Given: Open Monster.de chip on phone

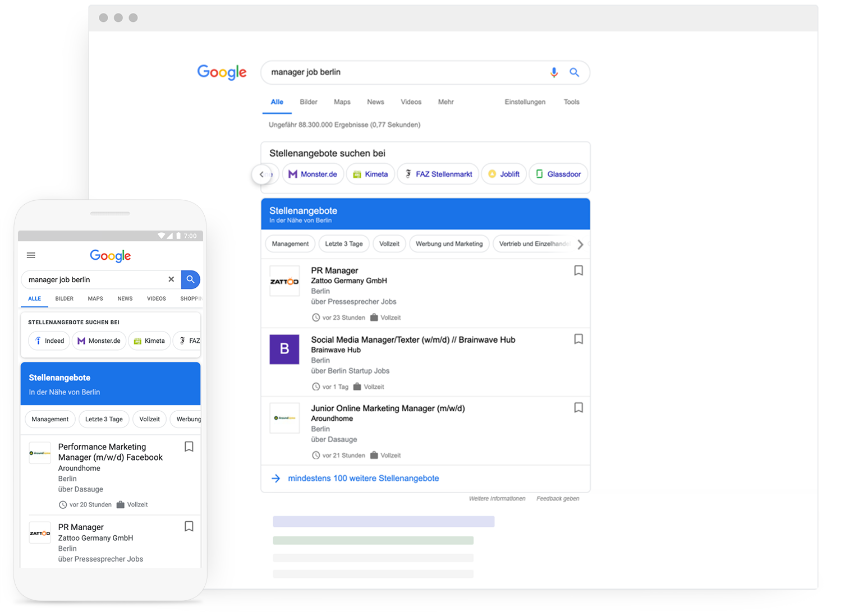Looking at the screenshot, I should 99,341.
